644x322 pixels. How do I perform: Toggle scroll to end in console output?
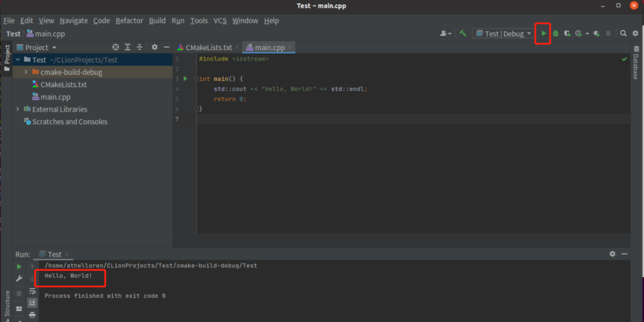click(x=32, y=302)
